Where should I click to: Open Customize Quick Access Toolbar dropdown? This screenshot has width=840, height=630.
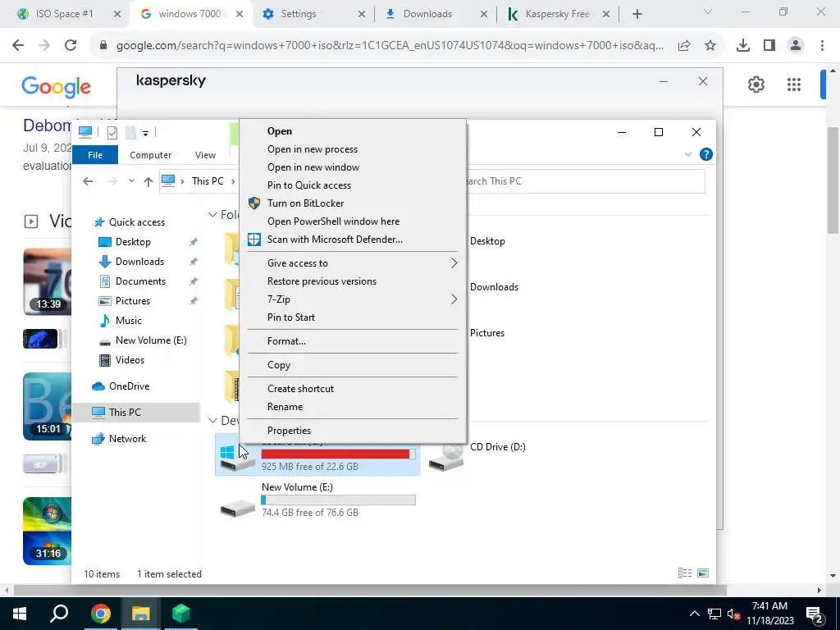click(145, 133)
